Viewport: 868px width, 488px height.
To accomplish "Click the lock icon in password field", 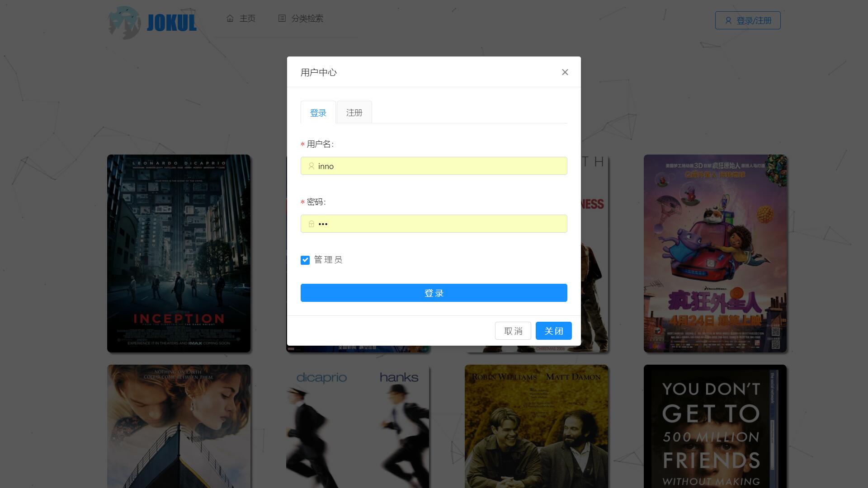I will click(311, 224).
